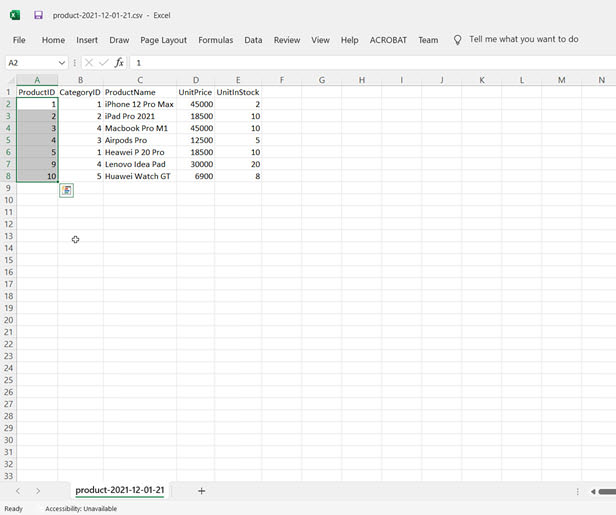Select column C header
Viewport: 616px width, 515px height.
[140, 80]
